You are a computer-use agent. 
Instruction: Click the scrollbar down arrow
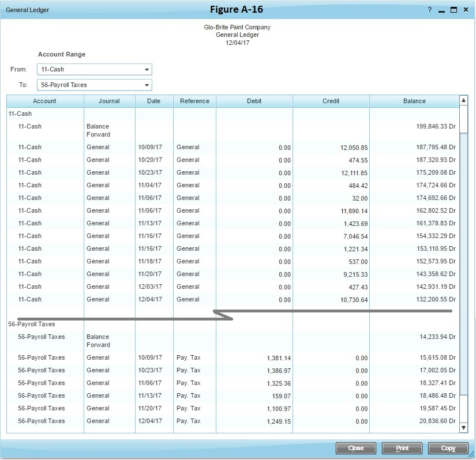463,428
